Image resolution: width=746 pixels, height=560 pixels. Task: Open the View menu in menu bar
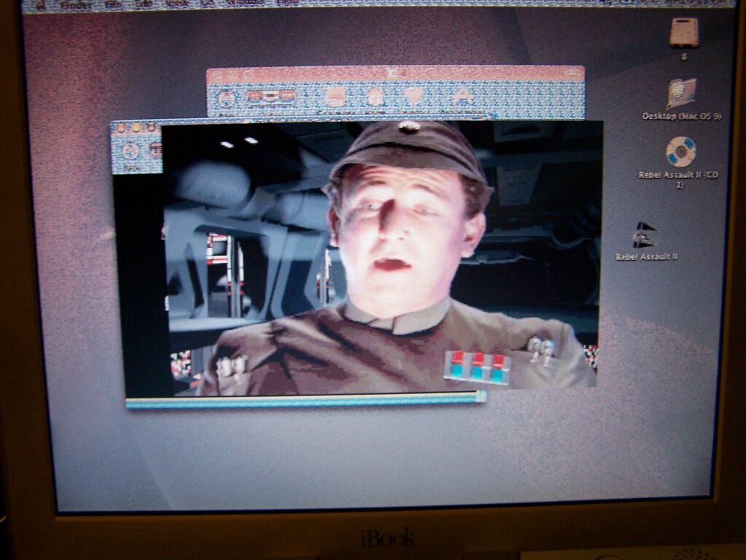point(177,4)
